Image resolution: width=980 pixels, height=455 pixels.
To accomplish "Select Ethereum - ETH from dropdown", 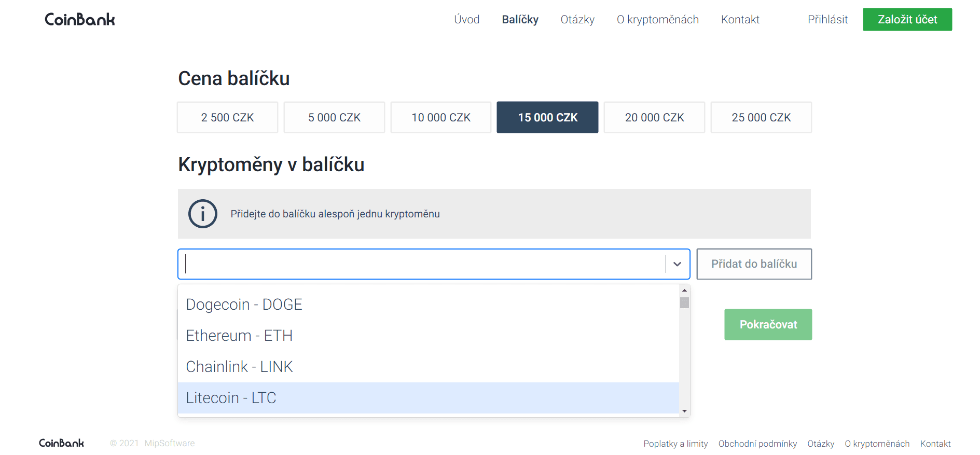I will [239, 336].
